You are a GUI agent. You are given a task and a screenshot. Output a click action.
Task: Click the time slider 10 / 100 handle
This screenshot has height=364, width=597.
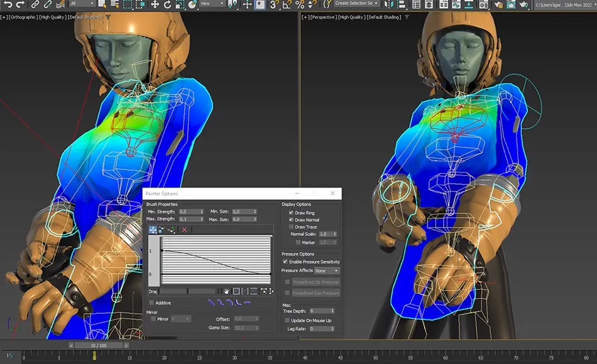98,345
